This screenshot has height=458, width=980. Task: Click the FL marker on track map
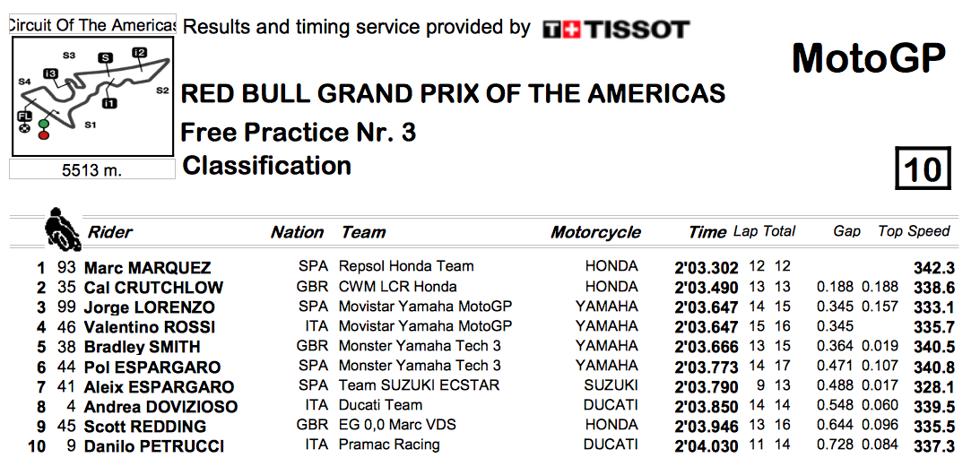pyautogui.click(x=24, y=117)
